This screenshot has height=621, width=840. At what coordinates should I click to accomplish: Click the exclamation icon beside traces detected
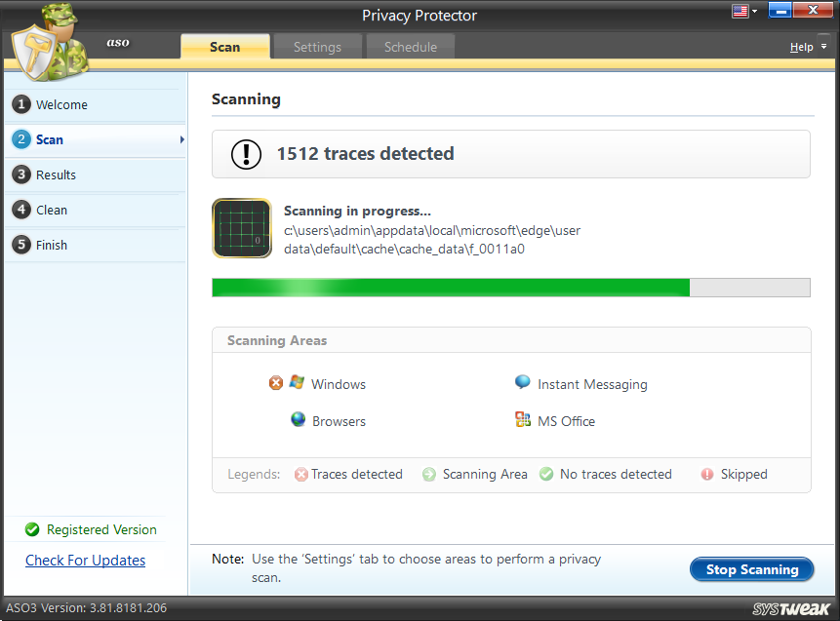[245, 153]
